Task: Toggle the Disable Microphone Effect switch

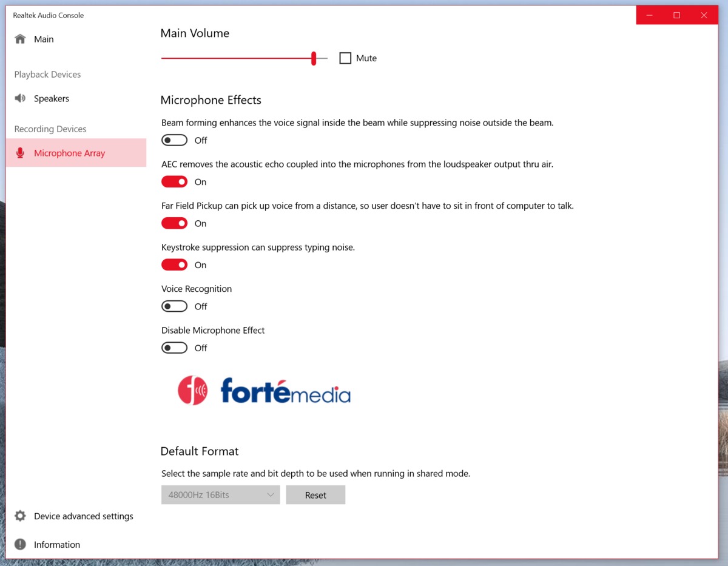Action: click(174, 348)
